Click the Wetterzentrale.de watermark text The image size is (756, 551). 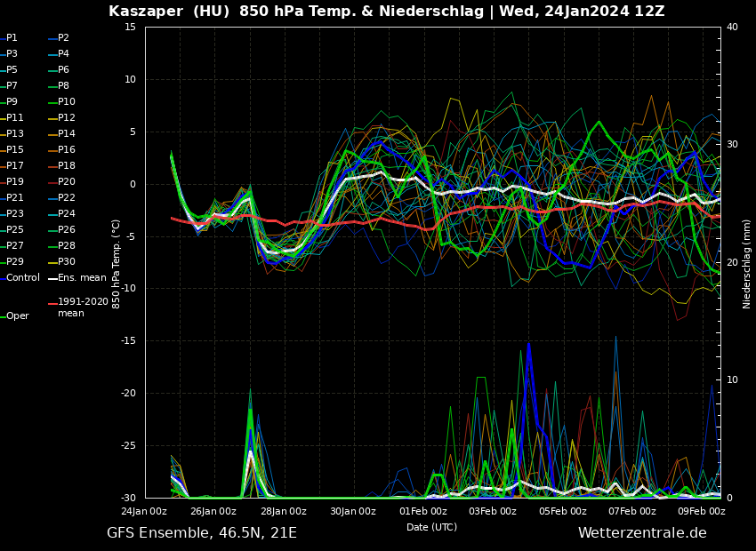coord(642,533)
